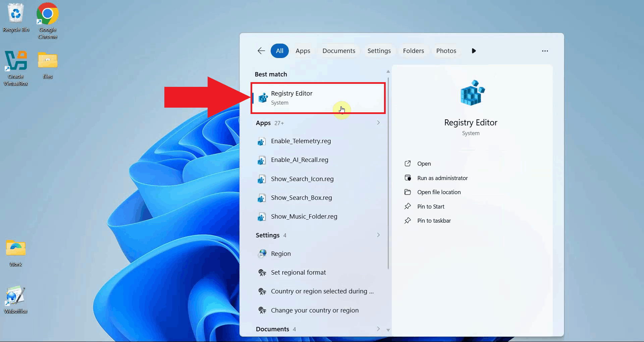This screenshot has height=342, width=644.
Task: Select Show_Search_Box.reg result
Action: click(x=301, y=197)
